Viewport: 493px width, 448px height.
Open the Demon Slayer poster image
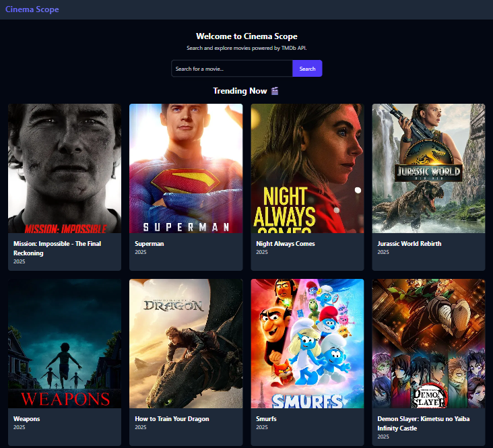428,344
